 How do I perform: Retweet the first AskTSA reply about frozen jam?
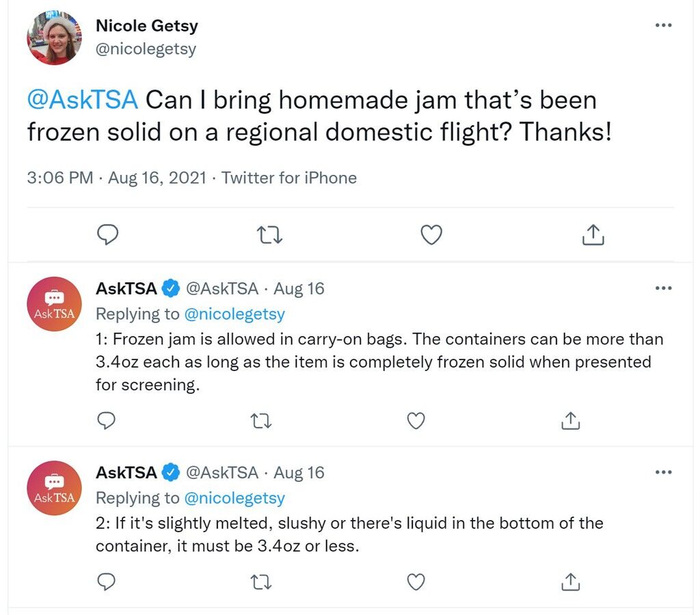[261, 421]
